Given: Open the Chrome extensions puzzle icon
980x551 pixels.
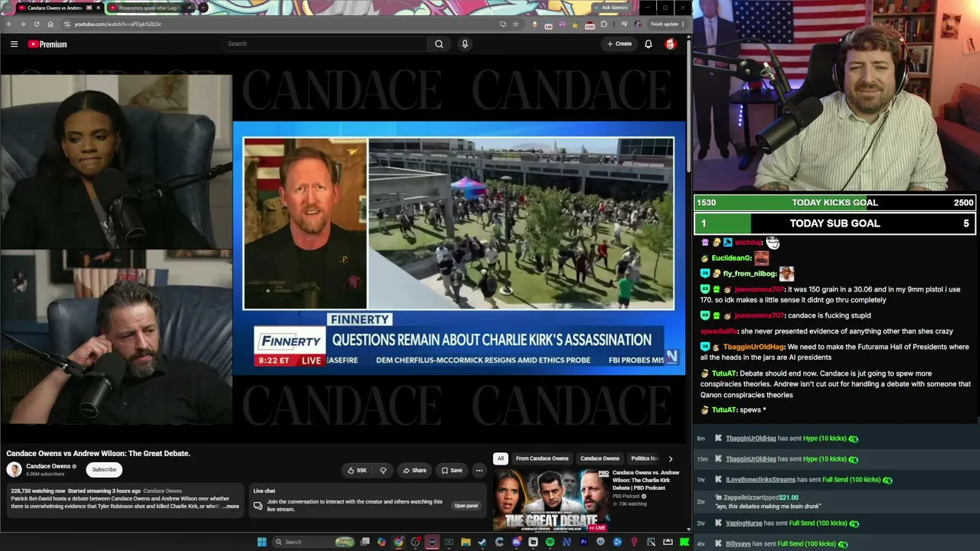Looking at the screenshot, I should pos(604,24).
